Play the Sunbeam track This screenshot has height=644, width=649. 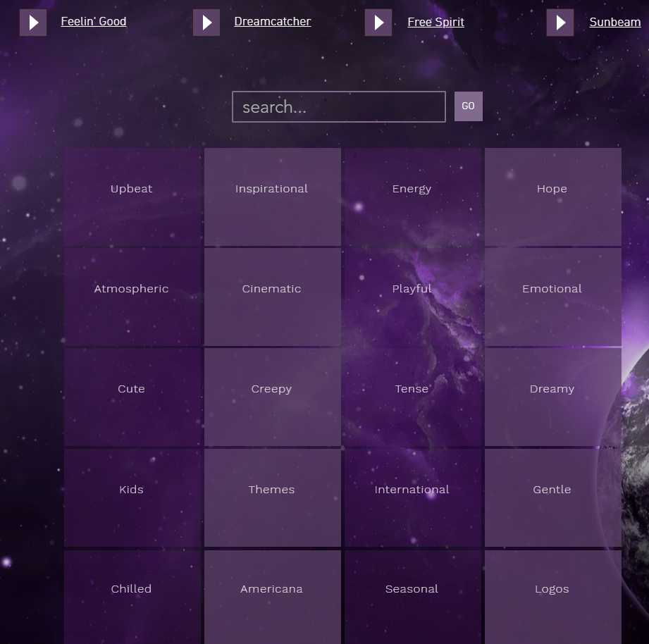point(560,23)
